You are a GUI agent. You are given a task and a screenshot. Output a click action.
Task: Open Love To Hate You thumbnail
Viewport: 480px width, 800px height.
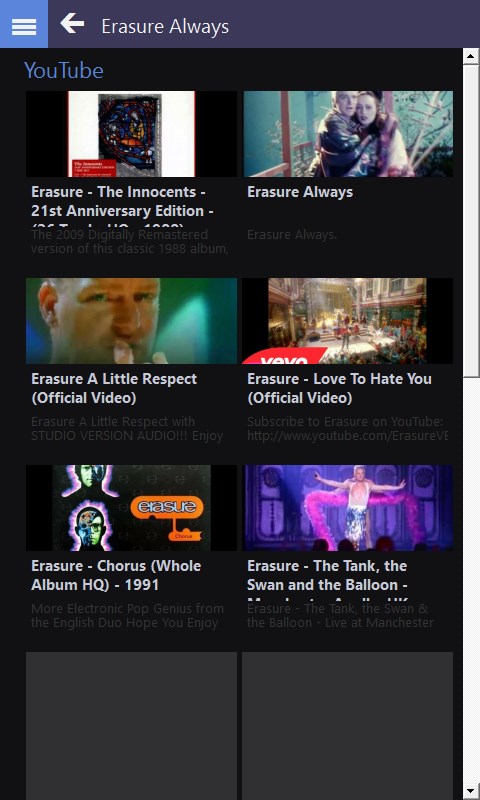pyautogui.click(x=348, y=321)
